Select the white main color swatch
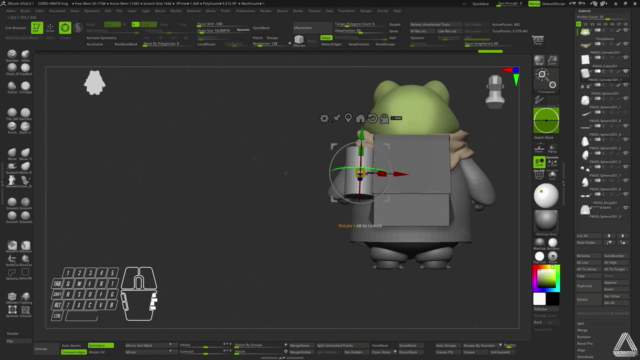This screenshot has height=360, width=640. 539,299
